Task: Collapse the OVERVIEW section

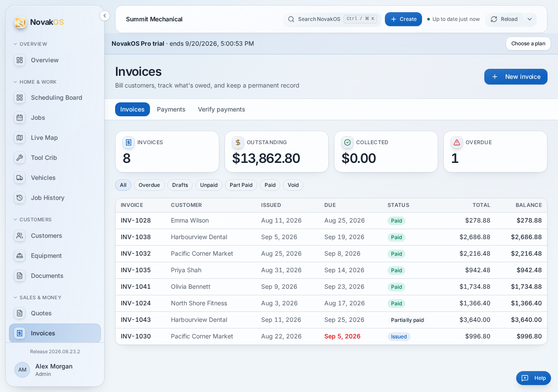Action: [x=30, y=44]
